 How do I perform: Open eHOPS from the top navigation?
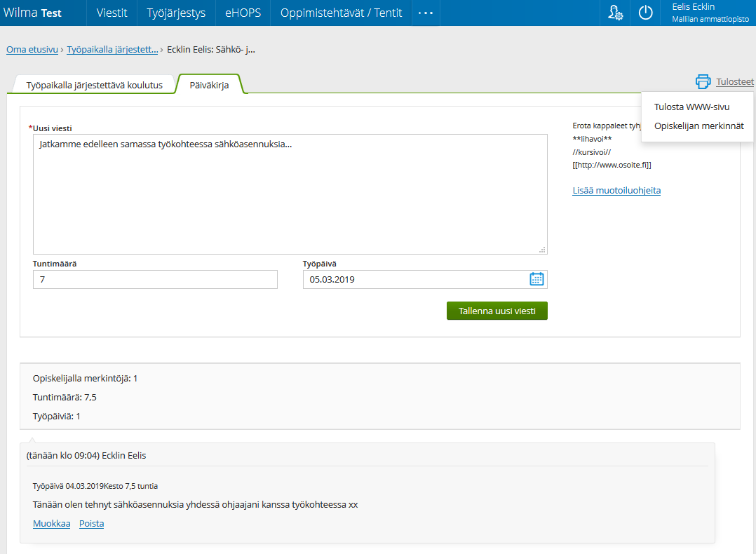click(x=243, y=13)
